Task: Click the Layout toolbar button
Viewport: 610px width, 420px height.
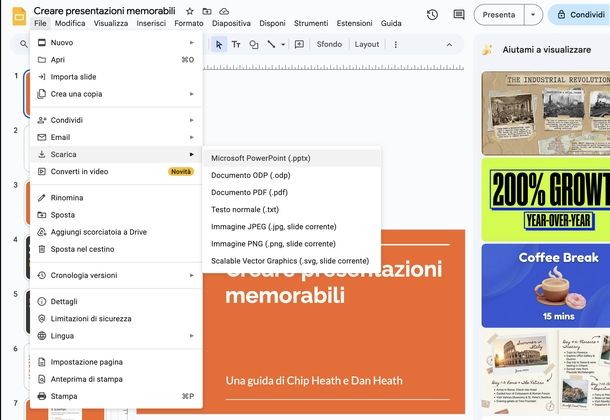Action: [366, 44]
